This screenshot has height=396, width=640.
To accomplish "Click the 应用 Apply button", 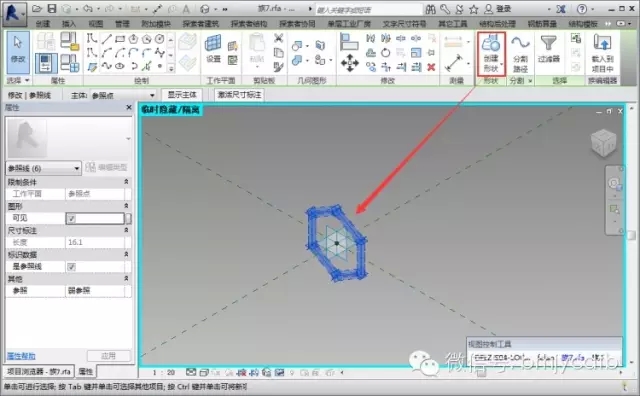I will tap(109, 356).
